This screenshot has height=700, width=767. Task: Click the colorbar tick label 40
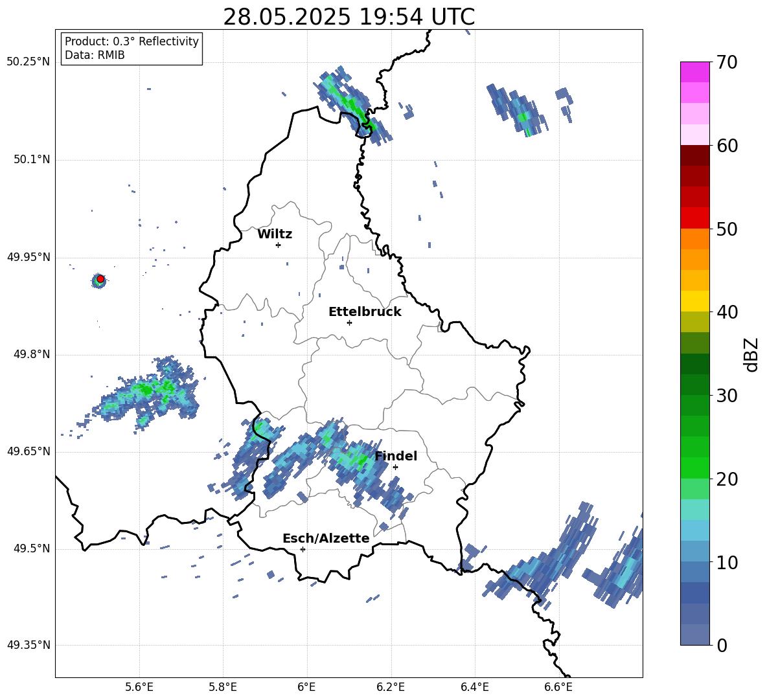(x=727, y=312)
